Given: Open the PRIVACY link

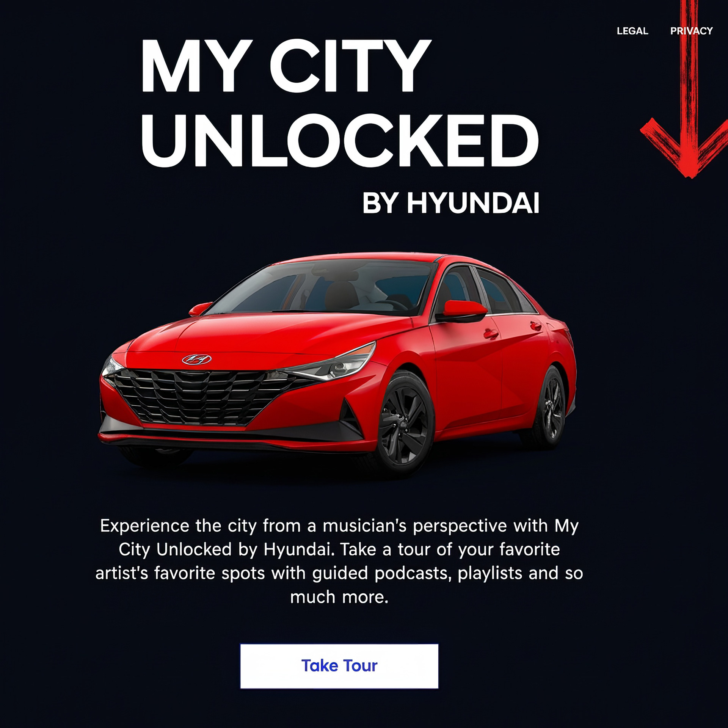Looking at the screenshot, I should 692,31.
